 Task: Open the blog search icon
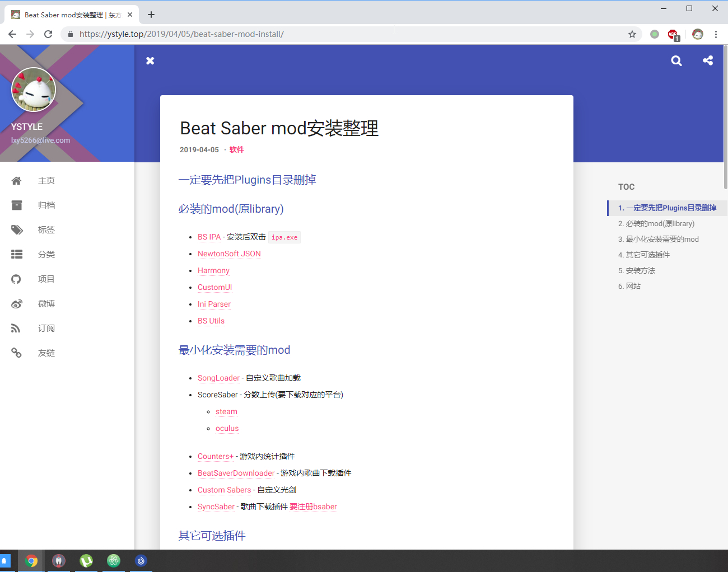click(x=676, y=60)
